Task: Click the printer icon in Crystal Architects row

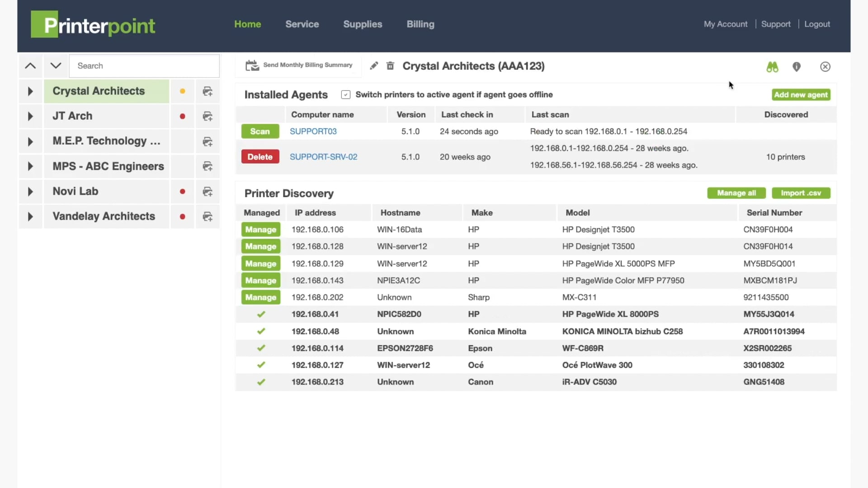Action: click(208, 91)
